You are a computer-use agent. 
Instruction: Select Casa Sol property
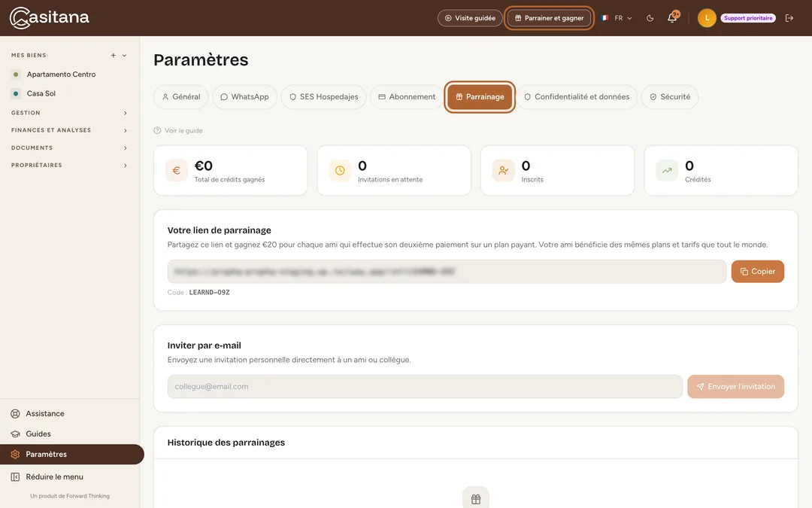click(x=41, y=94)
